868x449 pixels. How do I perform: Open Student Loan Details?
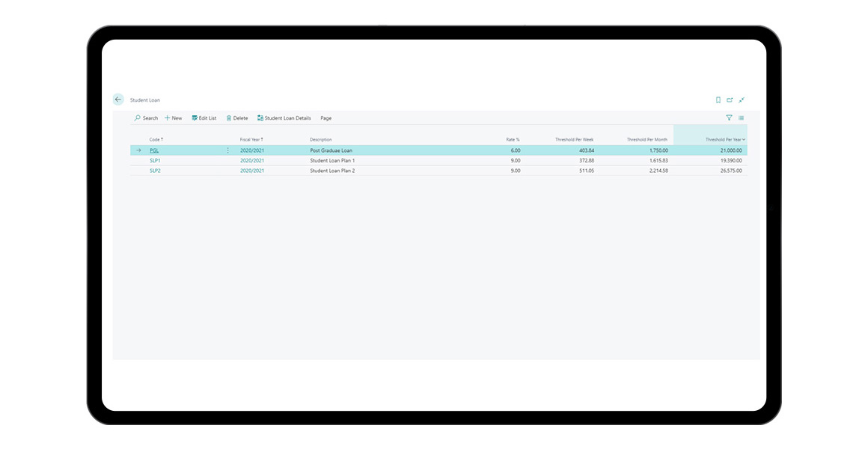tap(284, 118)
